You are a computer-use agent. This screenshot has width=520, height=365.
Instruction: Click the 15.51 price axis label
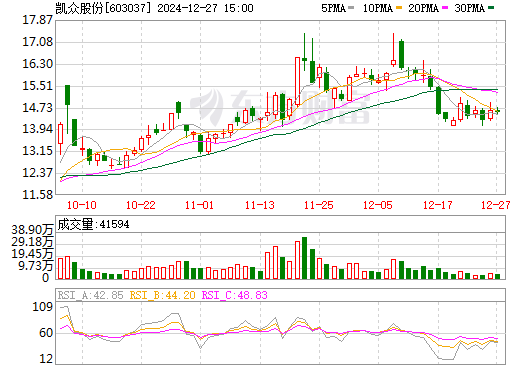click(x=37, y=86)
